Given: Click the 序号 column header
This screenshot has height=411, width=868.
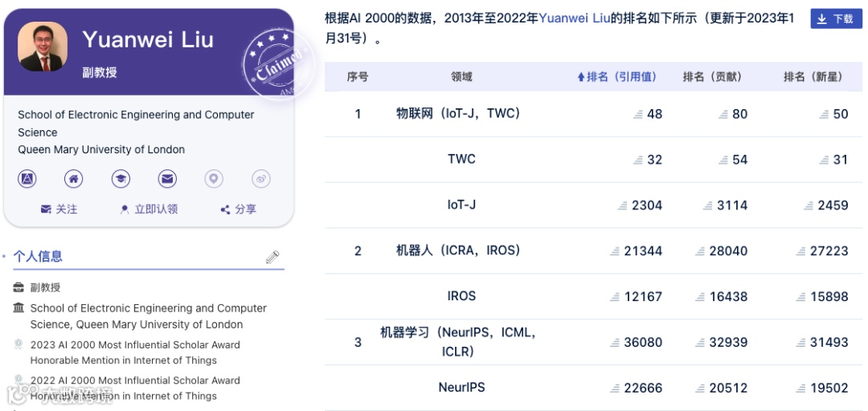Looking at the screenshot, I should (x=358, y=77).
